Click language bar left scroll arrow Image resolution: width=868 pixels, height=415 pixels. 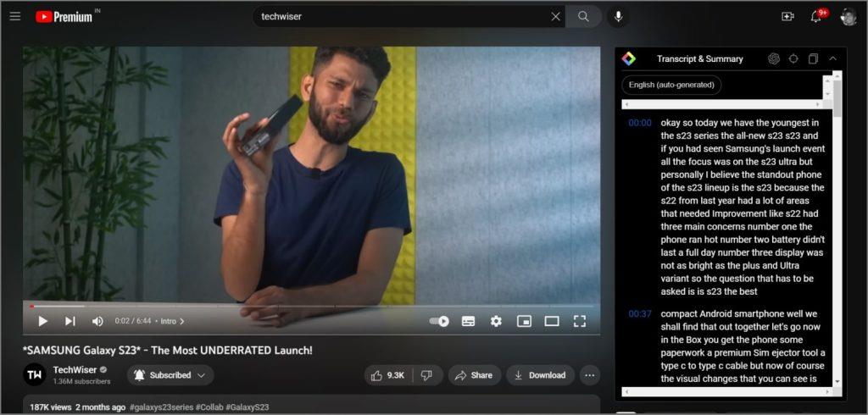click(626, 104)
